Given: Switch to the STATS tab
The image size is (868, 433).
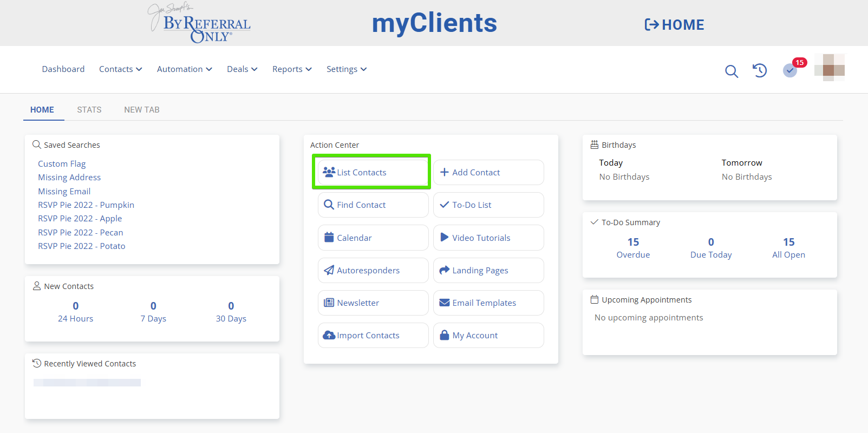Looking at the screenshot, I should click(x=89, y=110).
